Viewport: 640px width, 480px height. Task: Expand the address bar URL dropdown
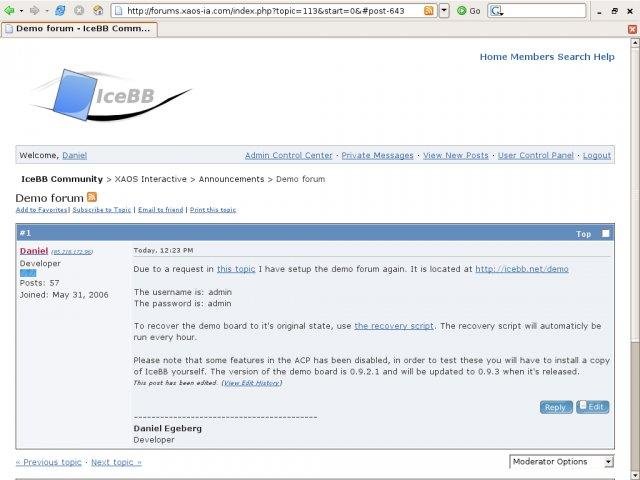(x=444, y=11)
